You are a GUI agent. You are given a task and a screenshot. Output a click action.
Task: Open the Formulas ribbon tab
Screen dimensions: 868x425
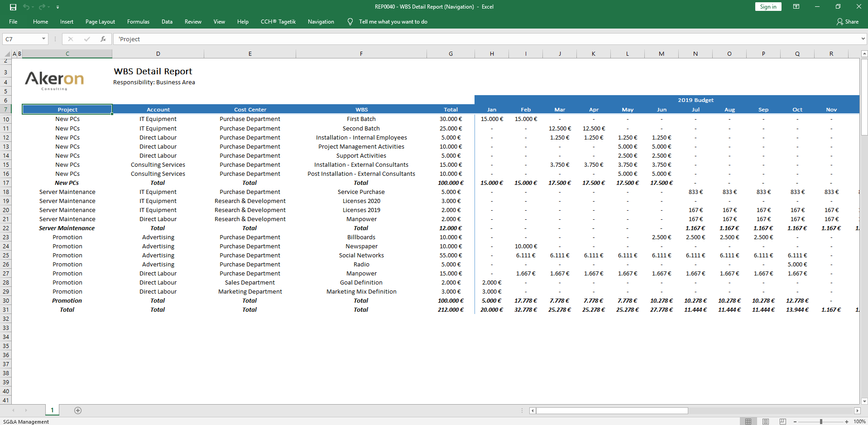coord(138,22)
